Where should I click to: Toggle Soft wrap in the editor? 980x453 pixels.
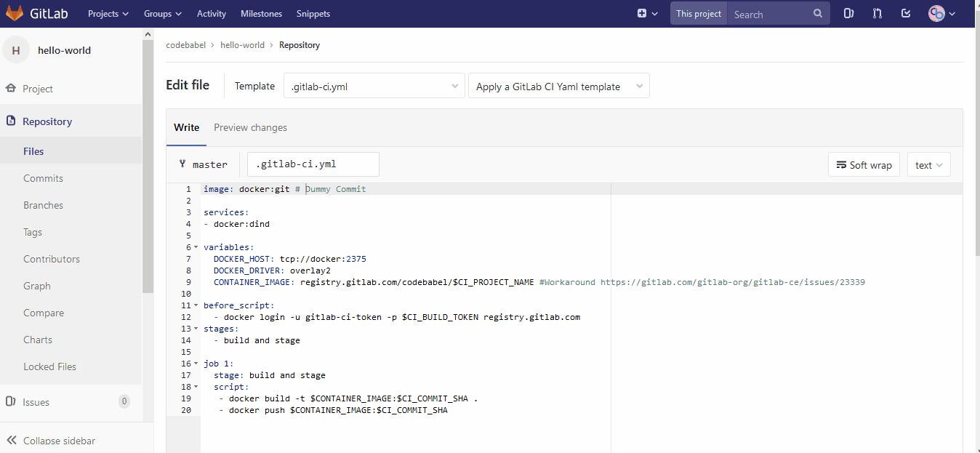(864, 164)
